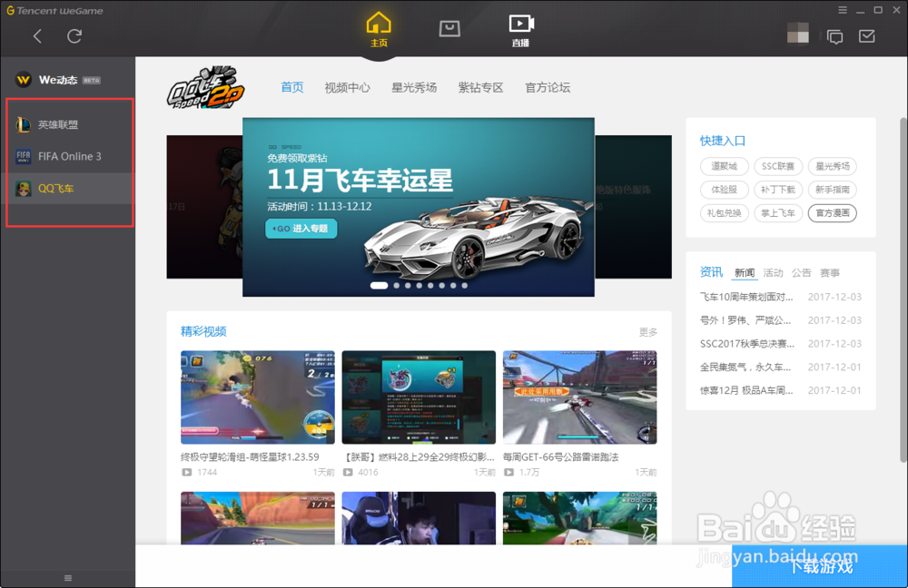Open the mail inbox icon
The width and height of the screenshot is (908, 588).
(x=867, y=36)
